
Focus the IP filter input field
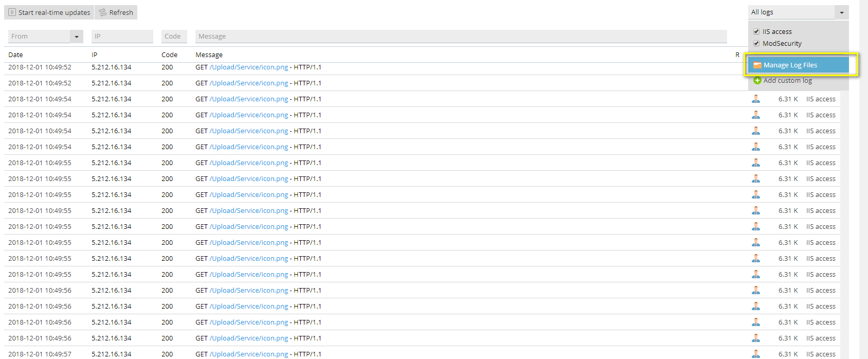(x=122, y=37)
